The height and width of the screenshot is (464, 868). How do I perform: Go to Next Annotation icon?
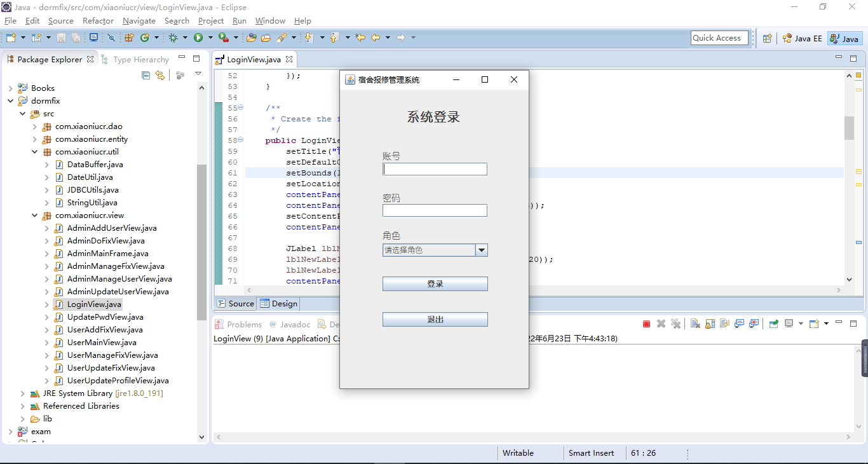309,38
